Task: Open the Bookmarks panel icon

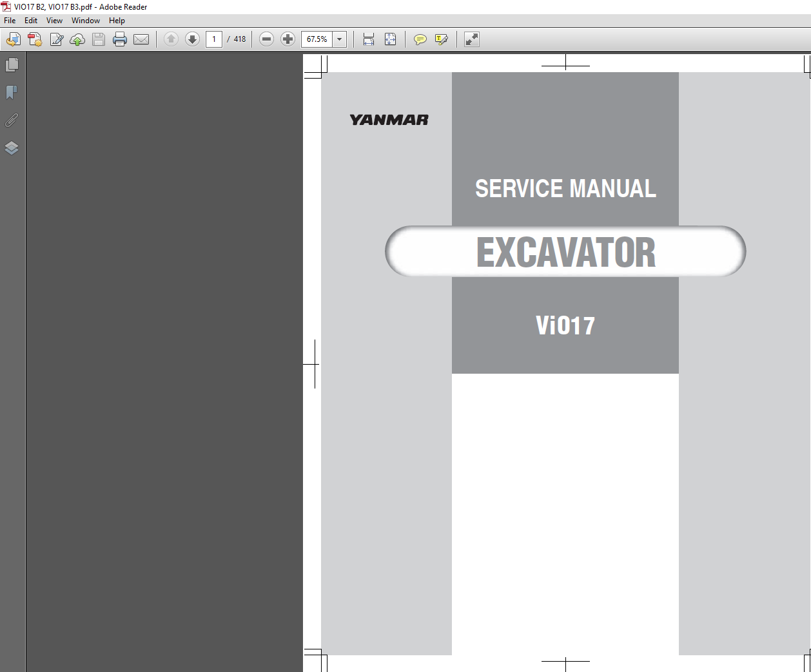Action: pyautogui.click(x=12, y=93)
